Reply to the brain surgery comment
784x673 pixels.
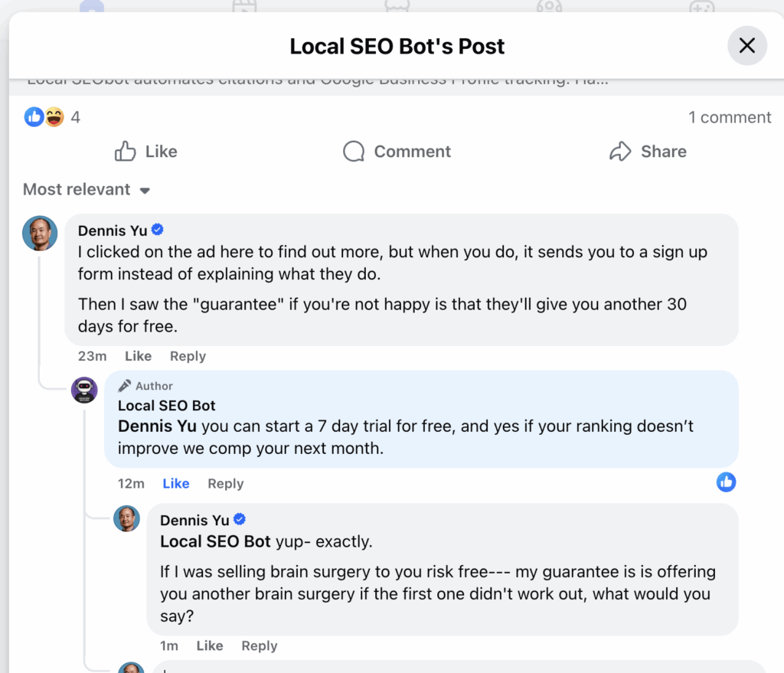click(259, 646)
